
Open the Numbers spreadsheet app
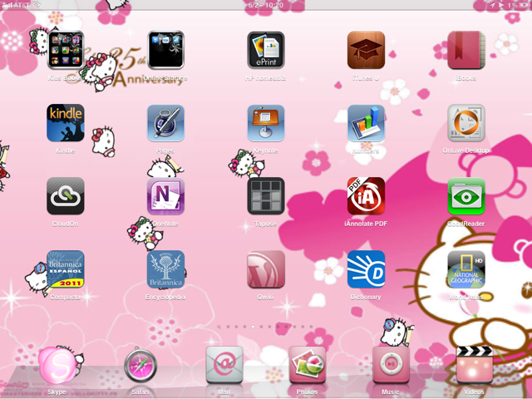click(x=366, y=123)
